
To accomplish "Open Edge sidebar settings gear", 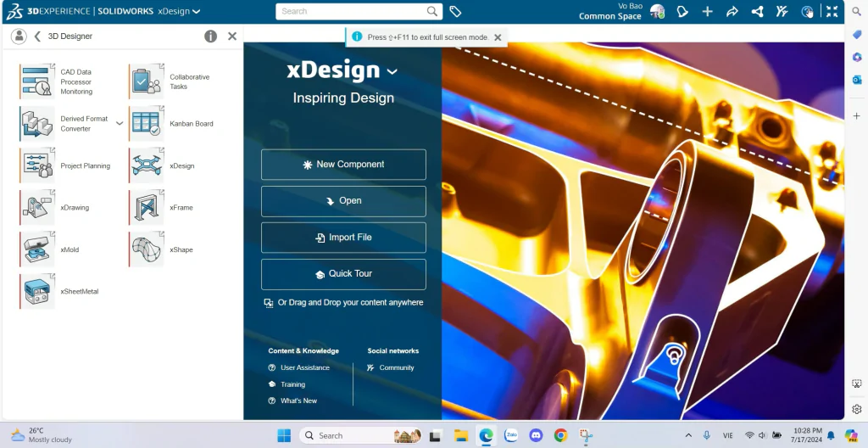I will 856,409.
